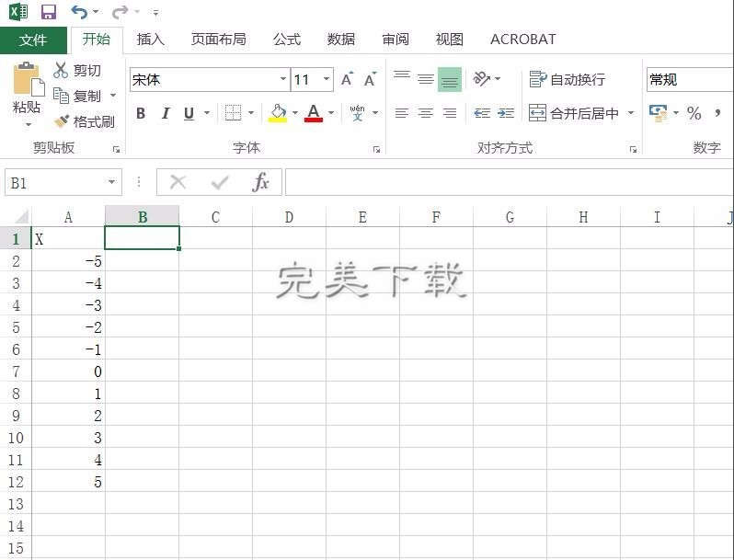Expand the 合并后居中 dropdown arrow
Viewport: 734px width, 560px height.
coord(631,113)
